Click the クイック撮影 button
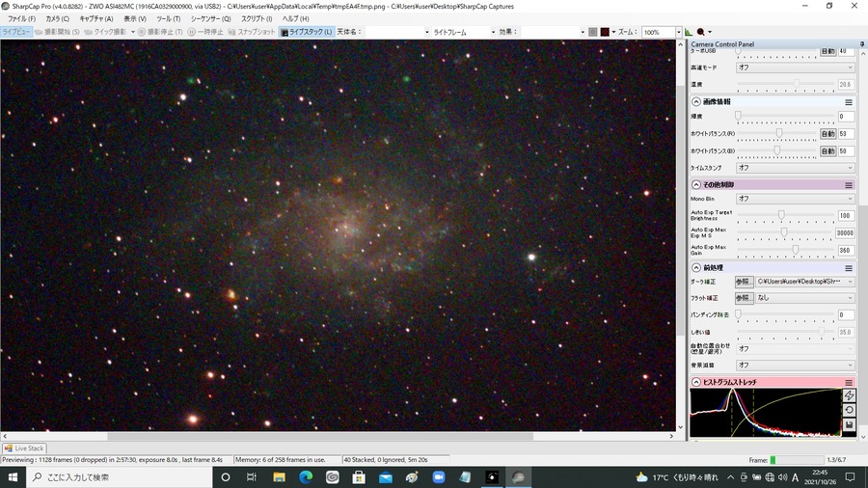The image size is (868, 488). coord(106,32)
